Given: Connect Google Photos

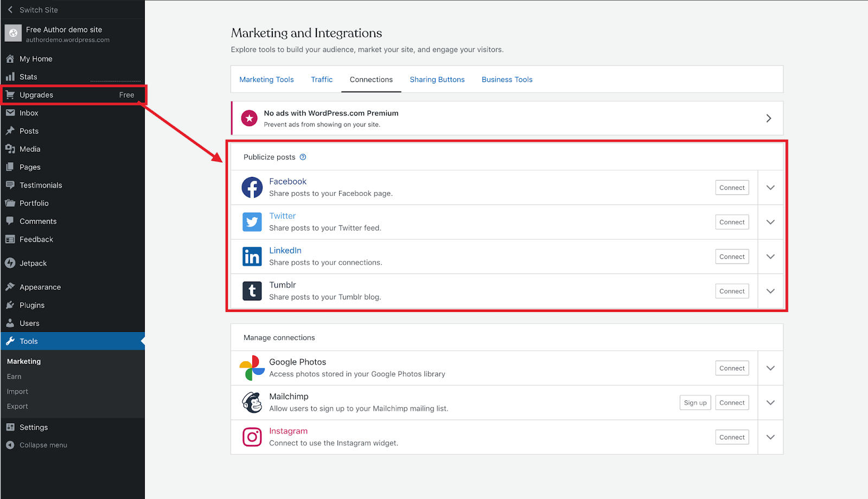Looking at the screenshot, I should [x=732, y=368].
